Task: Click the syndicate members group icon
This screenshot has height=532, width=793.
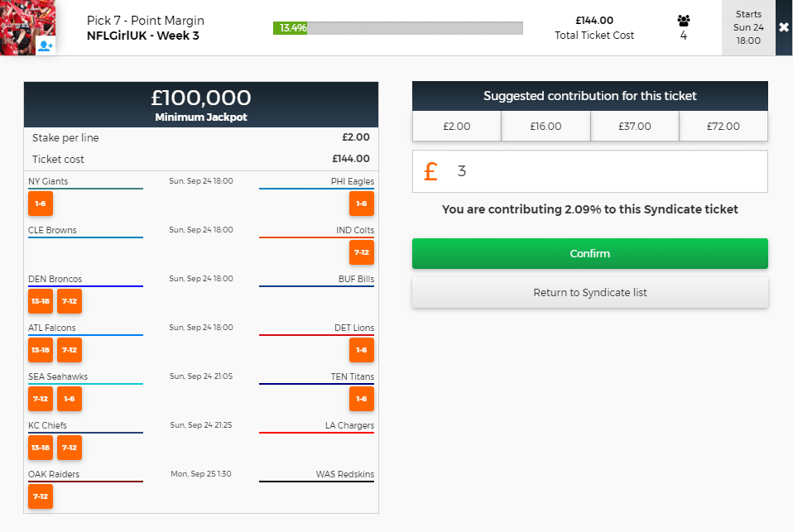Action: click(x=683, y=21)
